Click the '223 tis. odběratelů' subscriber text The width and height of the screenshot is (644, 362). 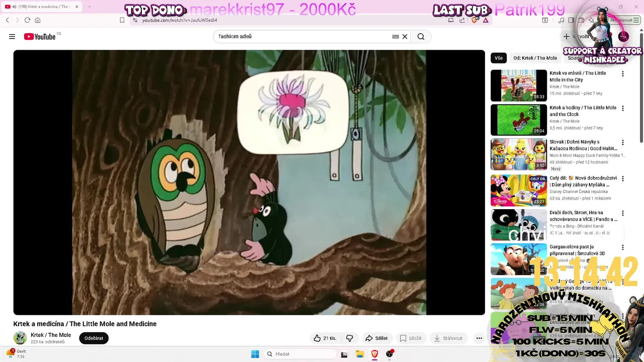pyautogui.click(x=48, y=342)
